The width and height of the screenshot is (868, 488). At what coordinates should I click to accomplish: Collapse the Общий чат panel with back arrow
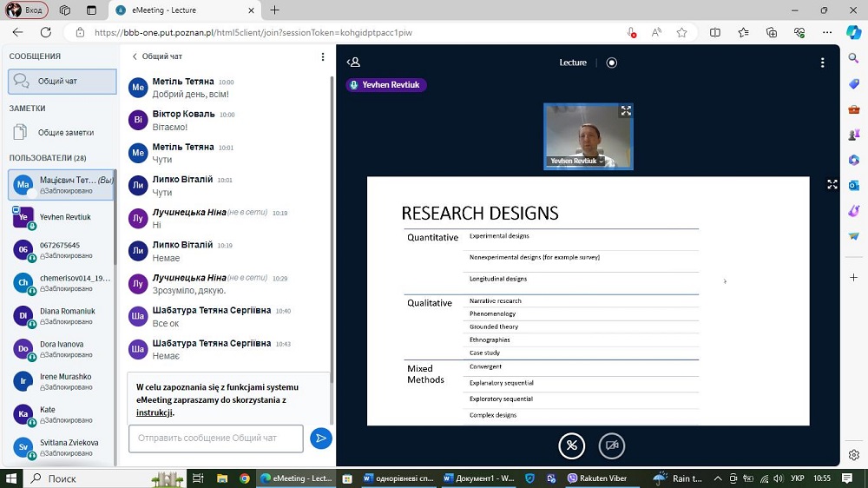(x=135, y=56)
